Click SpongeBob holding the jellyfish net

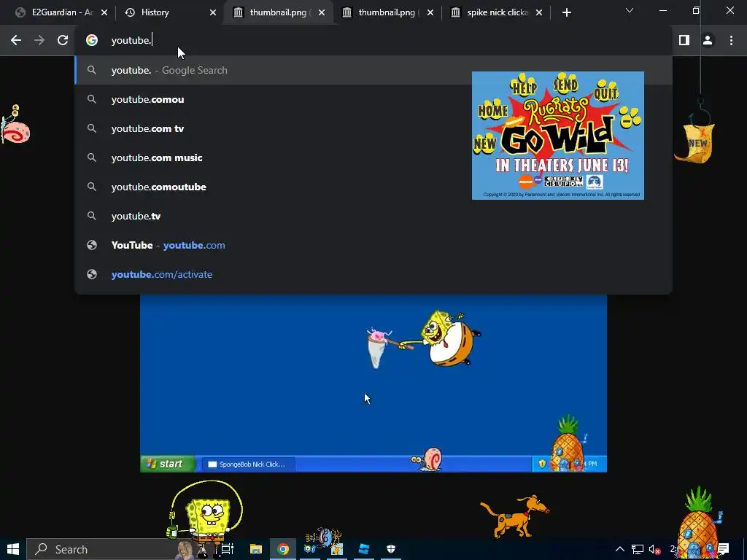coord(449,338)
